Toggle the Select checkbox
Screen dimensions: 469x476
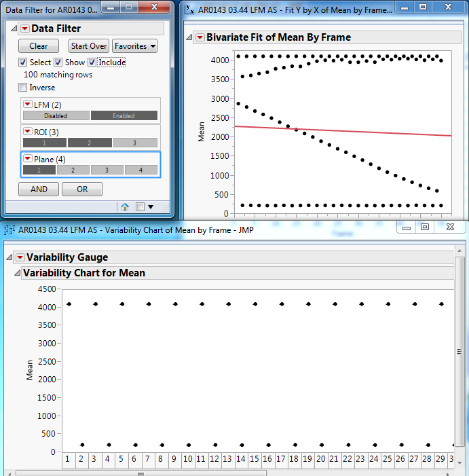click(x=23, y=62)
